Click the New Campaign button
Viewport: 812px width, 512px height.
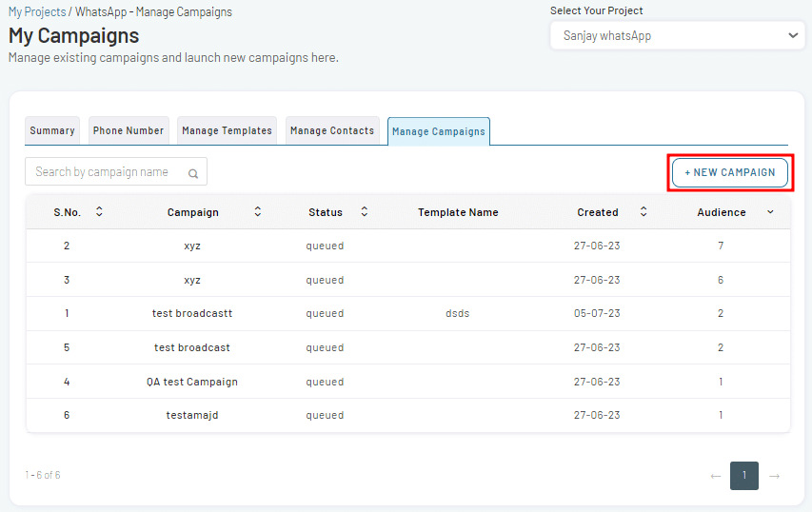click(730, 172)
